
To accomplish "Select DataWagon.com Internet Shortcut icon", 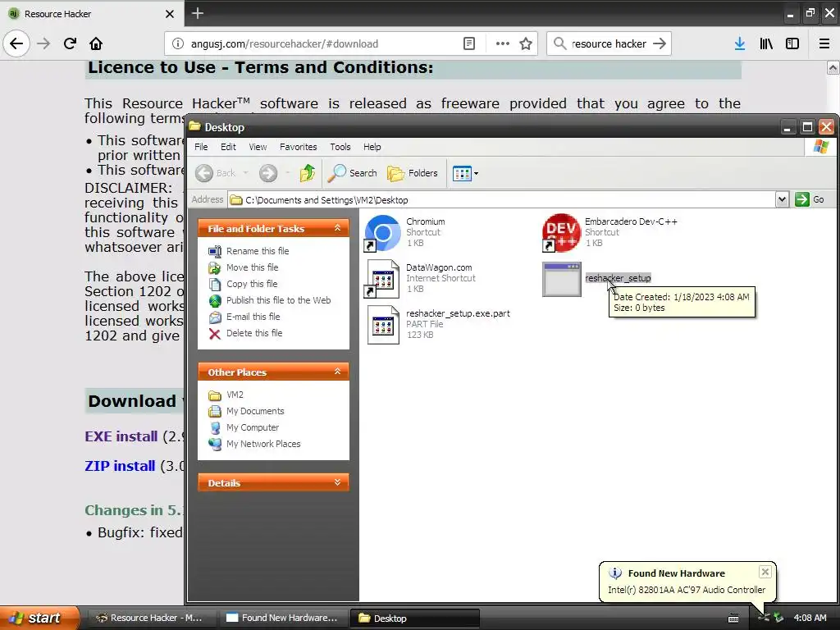I will point(382,279).
